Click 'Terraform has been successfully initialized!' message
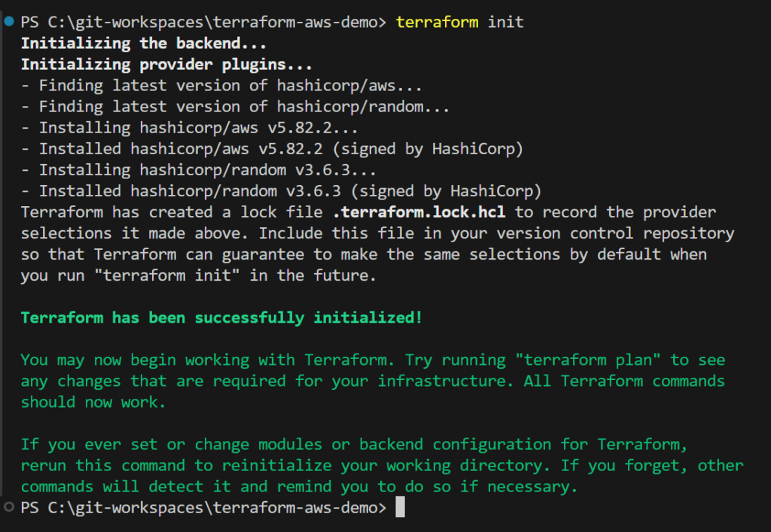Viewport: 771px width, 532px height. [221, 318]
